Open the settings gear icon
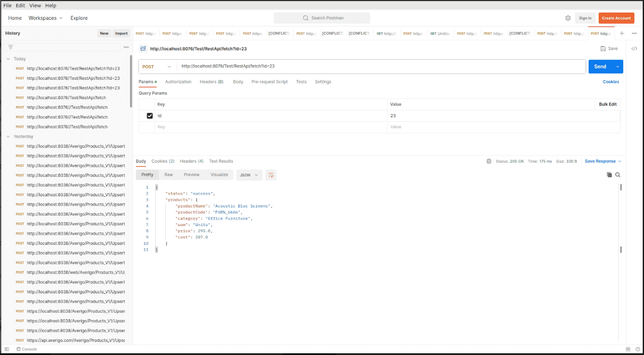644x355 pixels. pyautogui.click(x=568, y=18)
